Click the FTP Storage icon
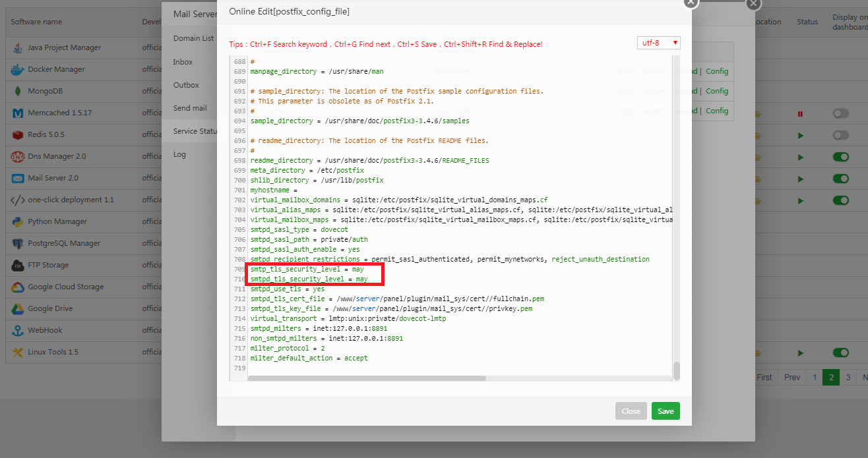This screenshot has height=458, width=868. (17, 265)
